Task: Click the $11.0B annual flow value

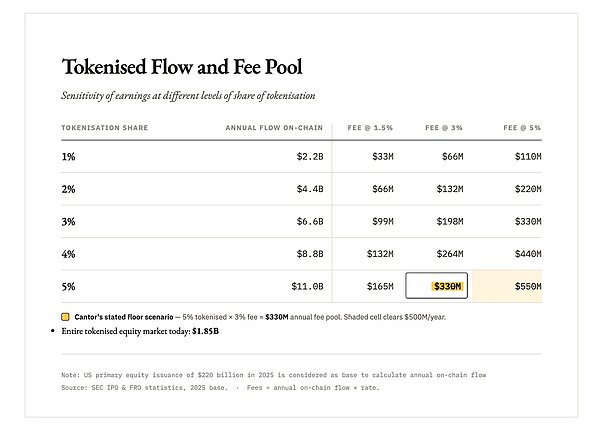Action: [307, 286]
